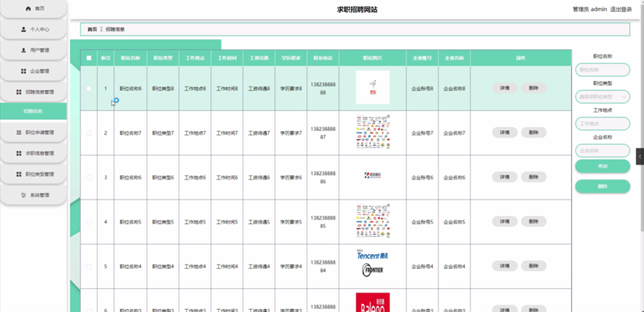This screenshot has width=644, height=312.
Task: Click the list icon beside 职位申请管理
Action: [19, 133]
